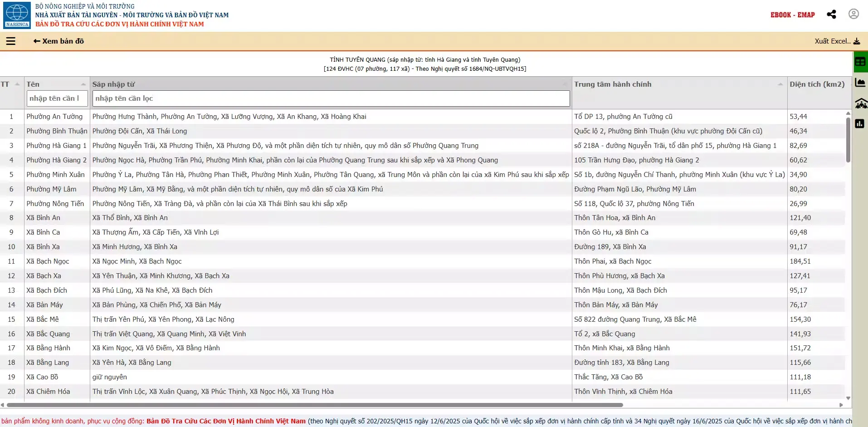Viewport: 868px width, 427px height.
Task: Click the NARENCA logo
Action: (17, 15)
